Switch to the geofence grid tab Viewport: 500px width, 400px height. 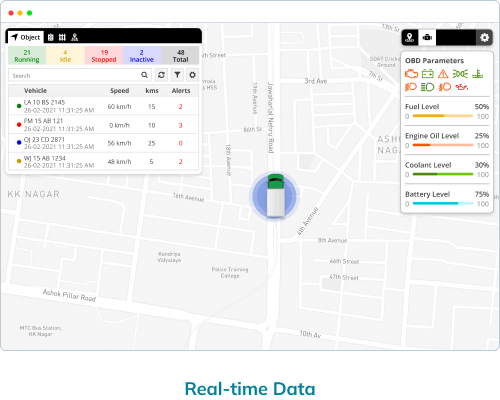coord(62,37)
